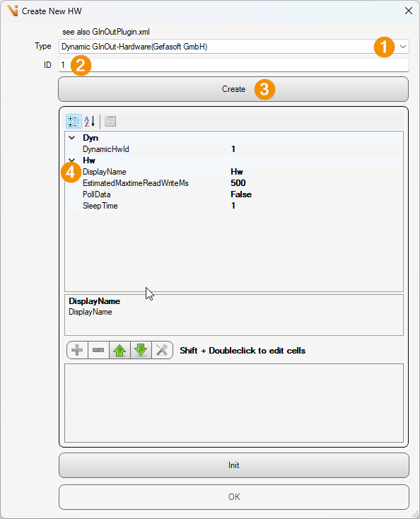Viewport: 420px width, 519px height.
Task: Select the EstimatedMaxtimeReadWriteMs value 500
Action: pyautogui.click(x=238, y=183)
